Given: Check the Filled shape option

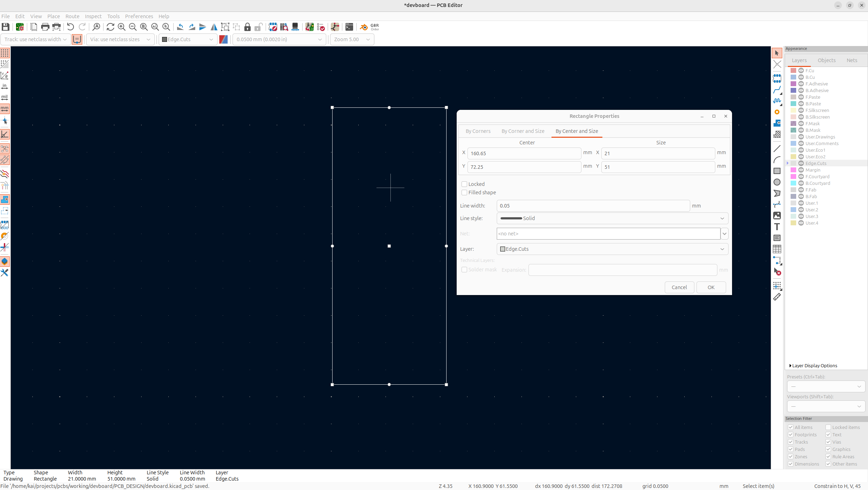Looking at the screenshot, I should (x=464, y=193).
